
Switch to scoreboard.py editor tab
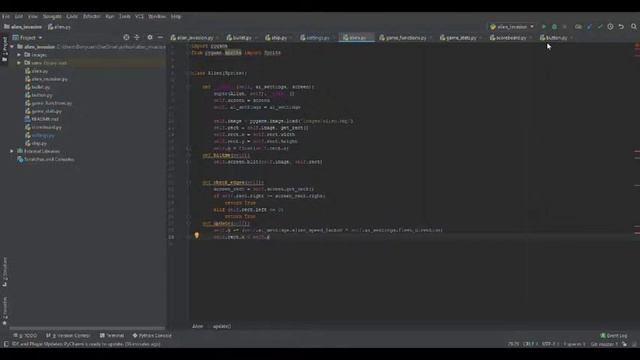[x=511, y=38]
